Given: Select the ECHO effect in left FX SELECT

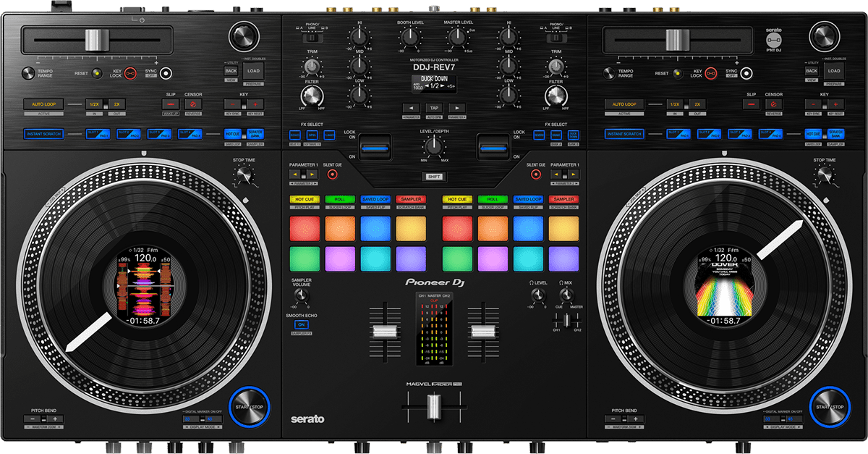Looking at the screenshot, I should 294,135.
